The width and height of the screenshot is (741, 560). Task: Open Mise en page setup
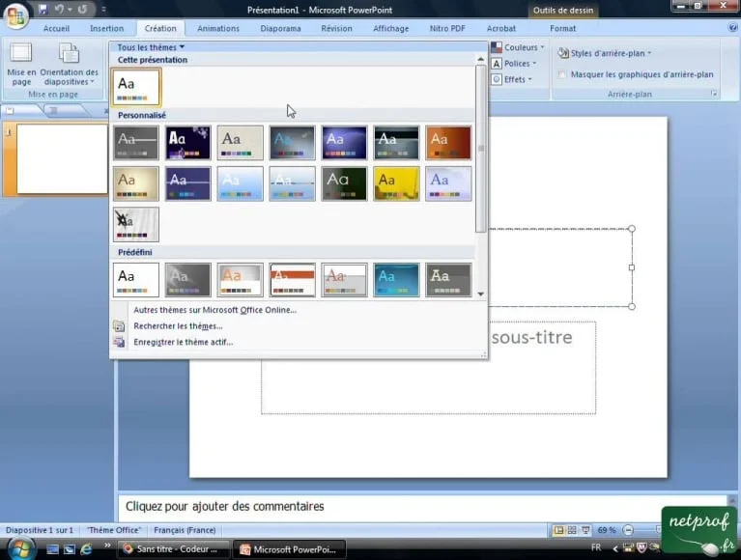[21, 65]
